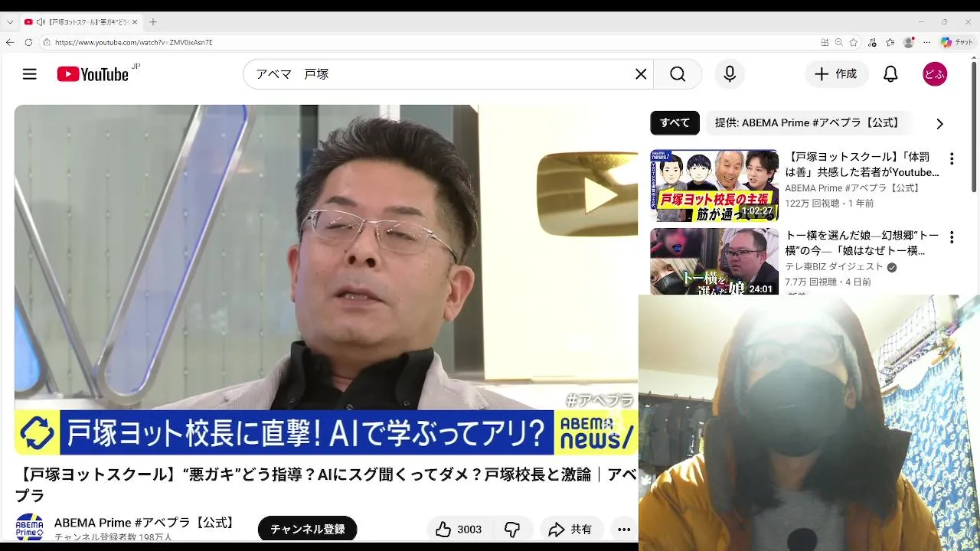Mute the tab via speaker icon
This screenshot has width=980, height=551.
(40, 22)
